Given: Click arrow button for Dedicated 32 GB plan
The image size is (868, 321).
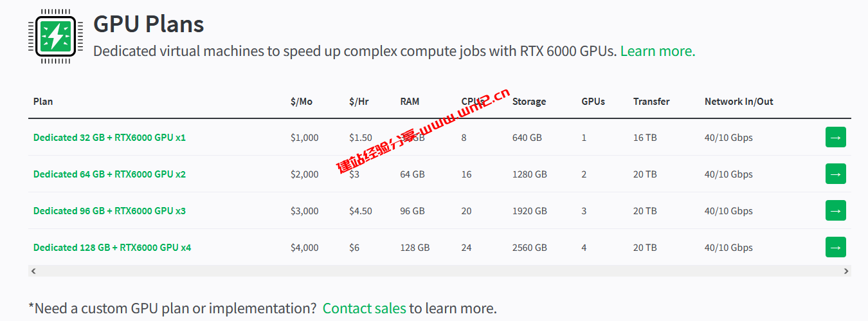Looking at the screenshot, I should (835, 137).
